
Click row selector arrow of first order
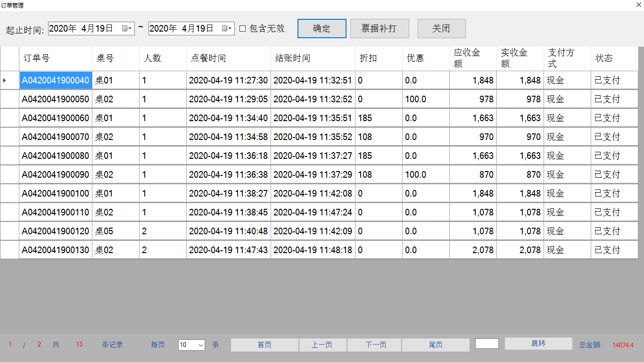(x=9, y=81)
